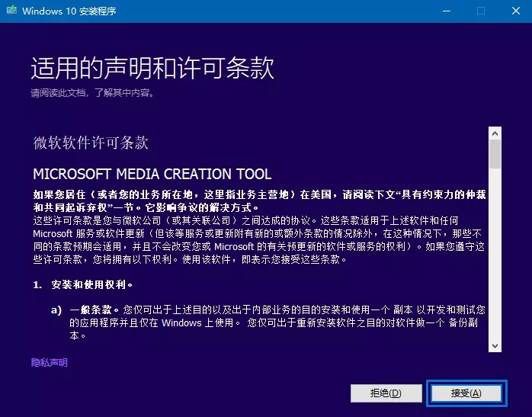Close the Windows 10 安装程序 window
Viewport: 532px width, 417px height.
(516, 11)
